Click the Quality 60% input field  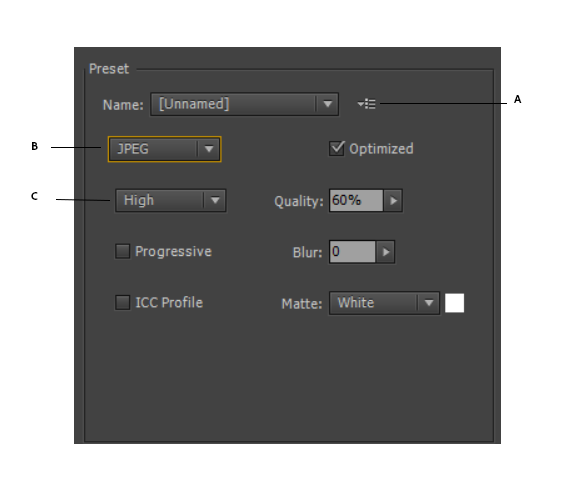click(356, 201)
